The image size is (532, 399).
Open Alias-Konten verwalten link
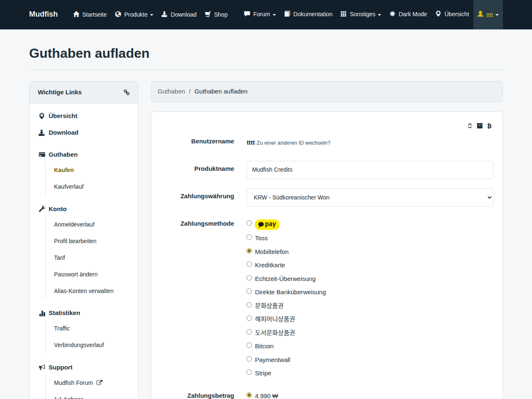(84, 291)
